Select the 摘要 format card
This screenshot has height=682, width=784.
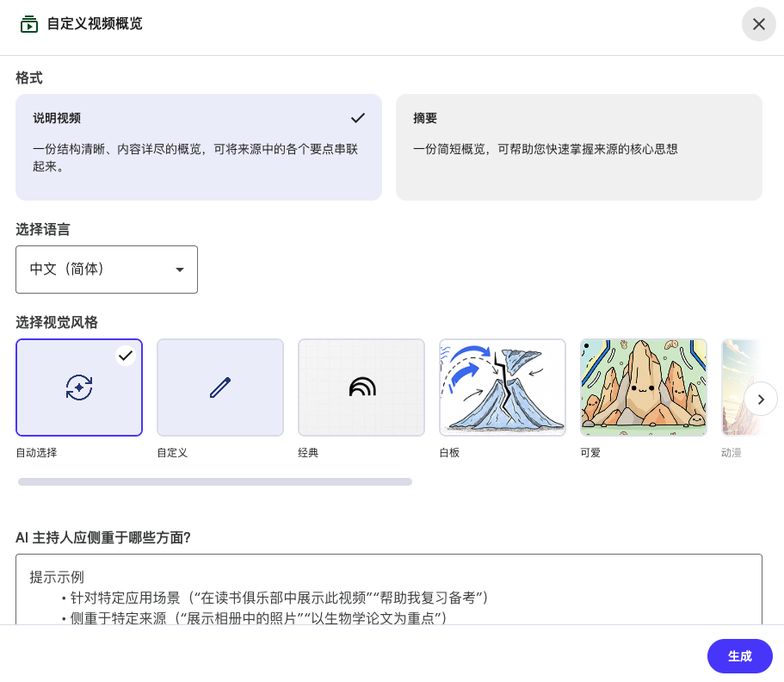tap(578, 147)
